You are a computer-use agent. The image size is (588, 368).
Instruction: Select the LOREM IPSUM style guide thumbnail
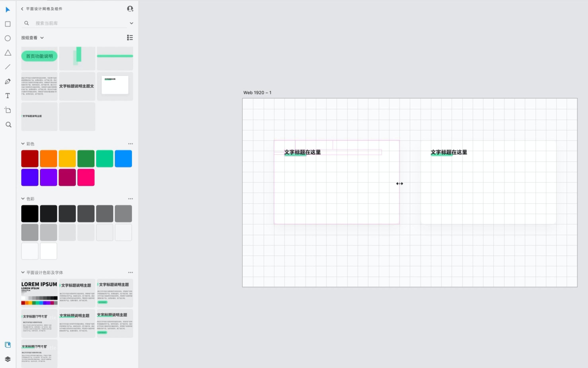[x=39, y=293]
